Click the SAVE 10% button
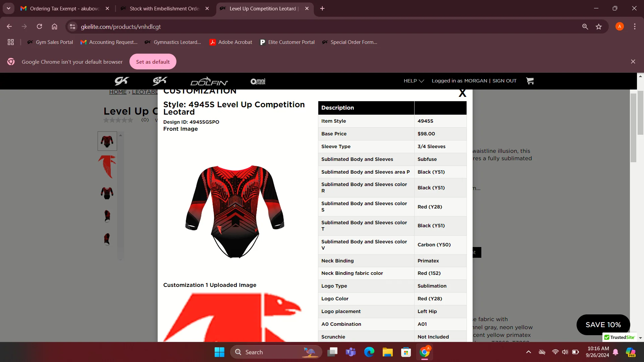Image resolution: width=644 pixels, height=362 pixels. [x=603, y=324]
